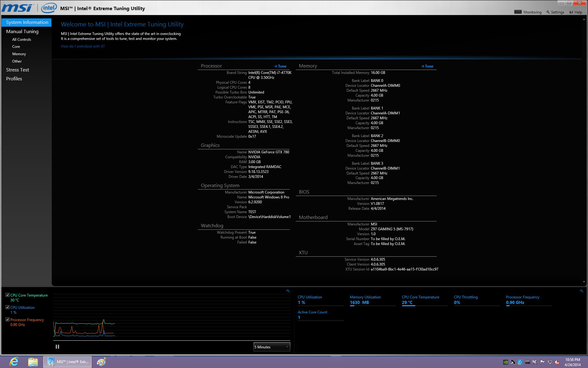Click the CPU Utilization tile bar
Screen dimensions: 588x368
click(321, 305)
